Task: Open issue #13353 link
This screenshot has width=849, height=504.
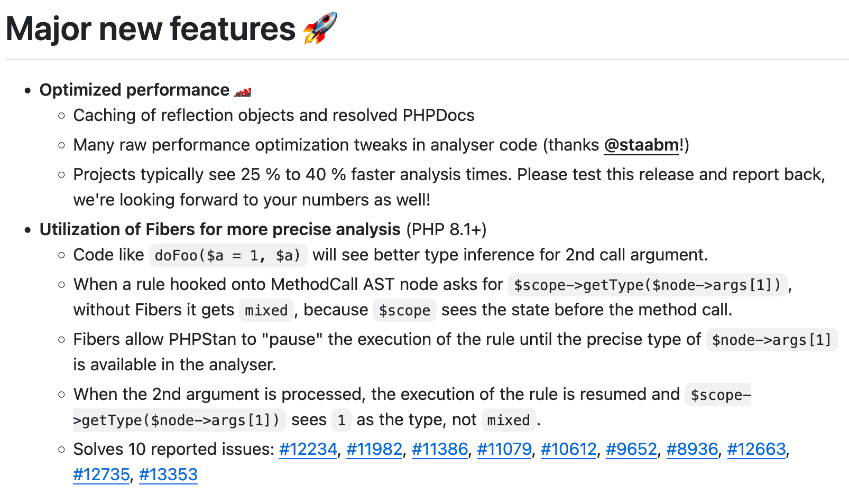Action: tap(168, 474)
